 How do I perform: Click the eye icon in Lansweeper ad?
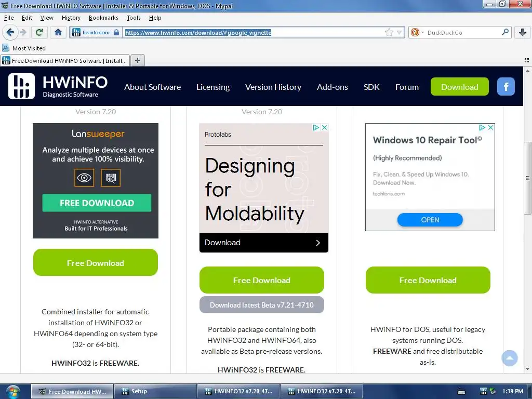[x=84, y=178]
